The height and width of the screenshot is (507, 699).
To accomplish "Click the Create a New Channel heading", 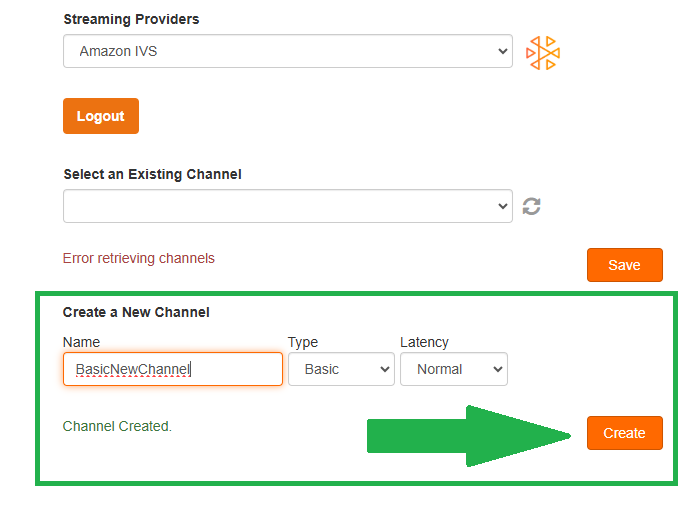I will (136, 312).
